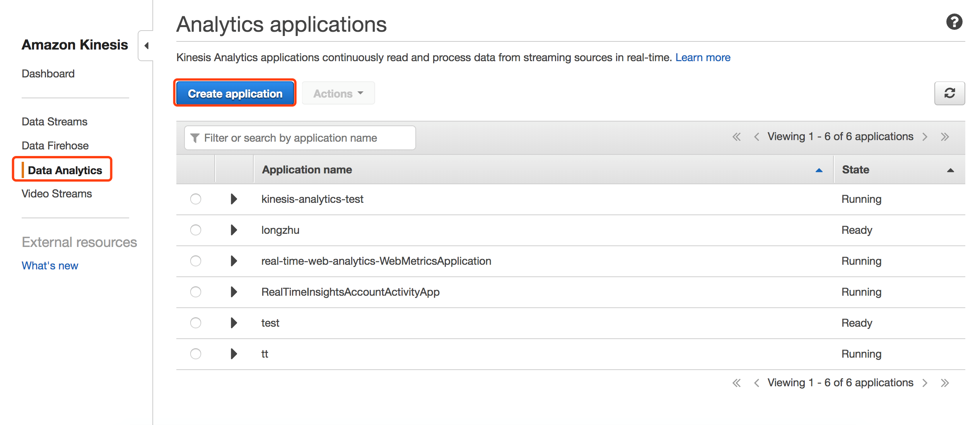980x425 pixels.
Task: Sort by State column arrow
Action: coord(950,170)
